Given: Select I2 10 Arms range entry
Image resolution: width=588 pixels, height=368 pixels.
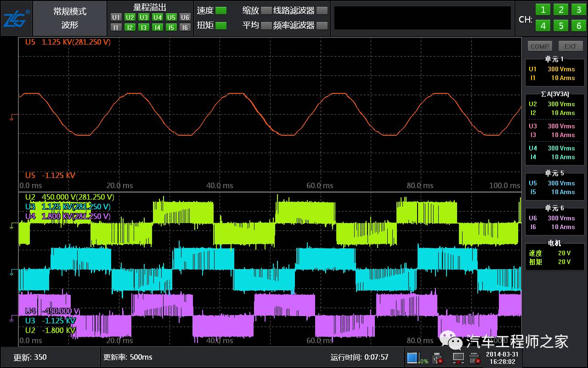Looking at the screenshot, I should point(552,113).
